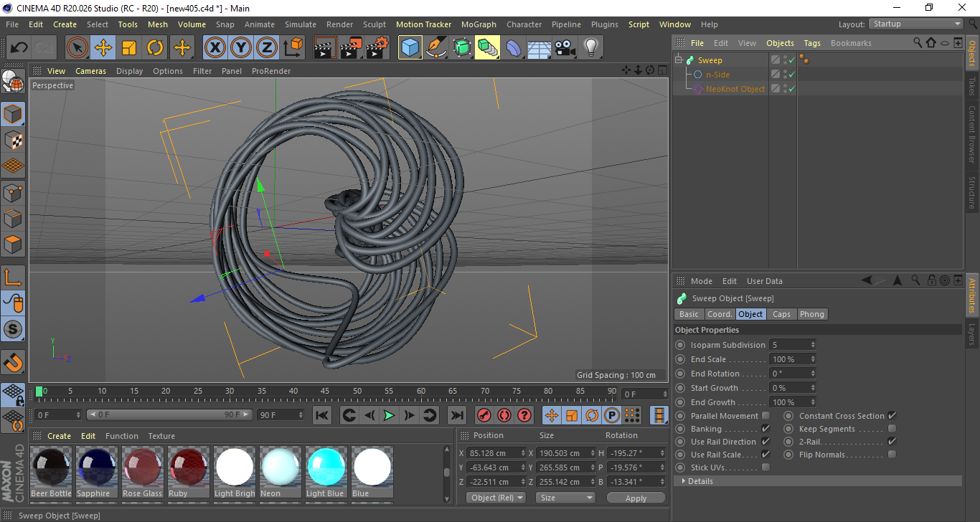
Task: Open the Size mode dropdown
Action: (x=567, y=498)
